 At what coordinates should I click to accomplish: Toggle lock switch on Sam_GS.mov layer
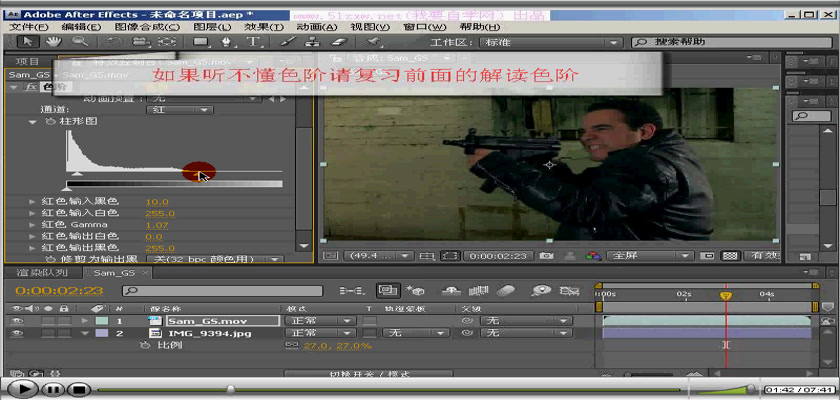64,321
